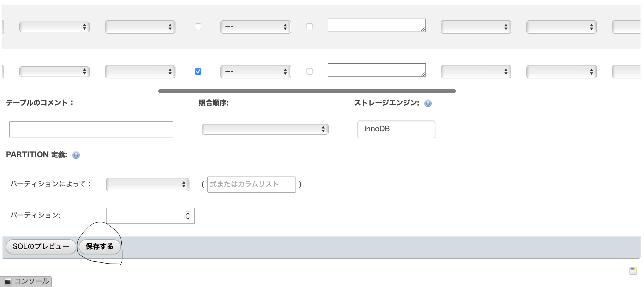Screen dimensions: 644x287
Task: Increase パーティション count with the up arrow
Action: click(188, 213)
